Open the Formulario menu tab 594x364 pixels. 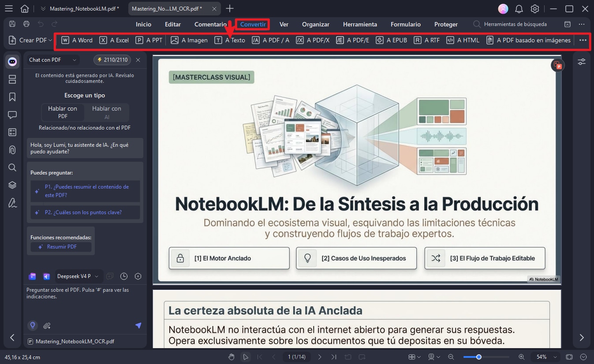[x=406, y=24]
